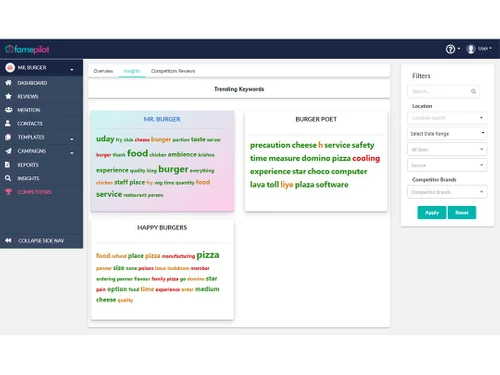The height and width of the screenshot is (375, 500).
Task: Click the Campaigns paper plane icon
Action: coord(8,151)
